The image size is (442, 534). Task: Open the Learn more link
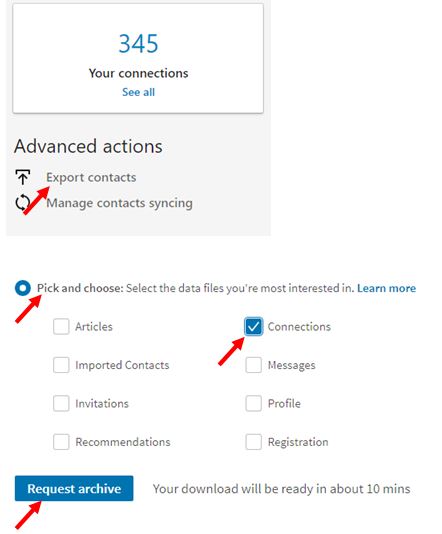(386, 288)
